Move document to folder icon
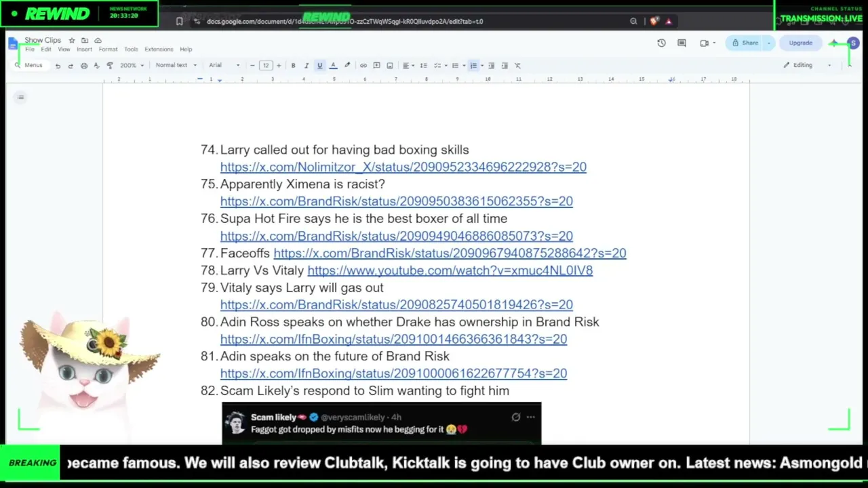This screenshot has width=868, height=488. tap(85, 41)
